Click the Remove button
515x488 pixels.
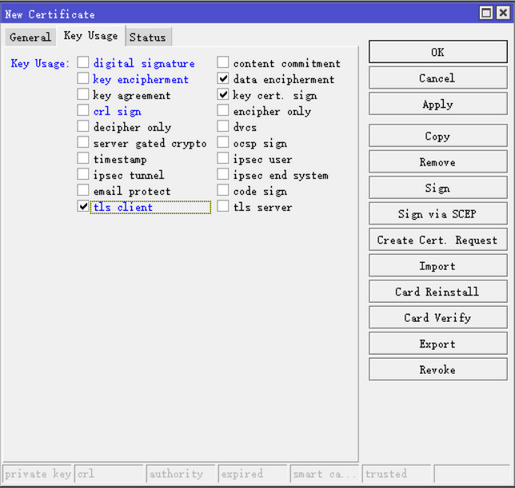click(438, 162)
